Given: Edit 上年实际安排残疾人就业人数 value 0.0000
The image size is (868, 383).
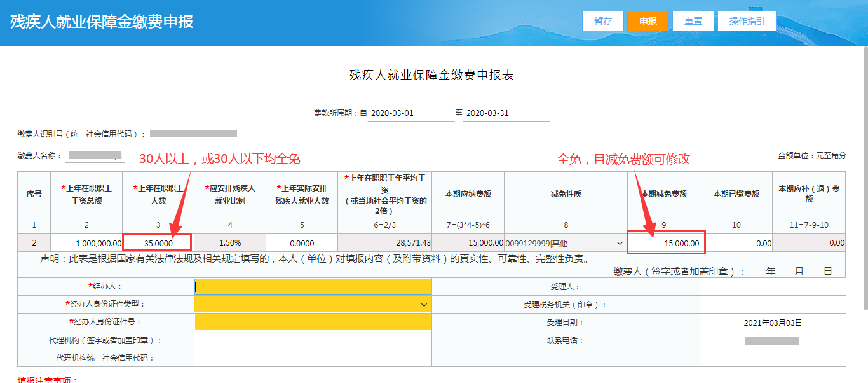Looking at the screenshot, I should click(302, 243).
